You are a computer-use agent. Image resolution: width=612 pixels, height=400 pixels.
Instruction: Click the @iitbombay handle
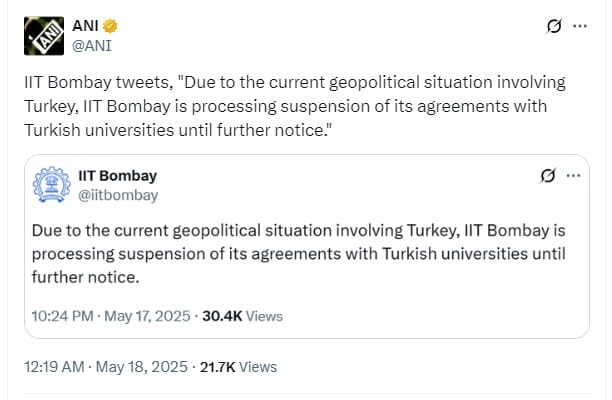point(118,195)
